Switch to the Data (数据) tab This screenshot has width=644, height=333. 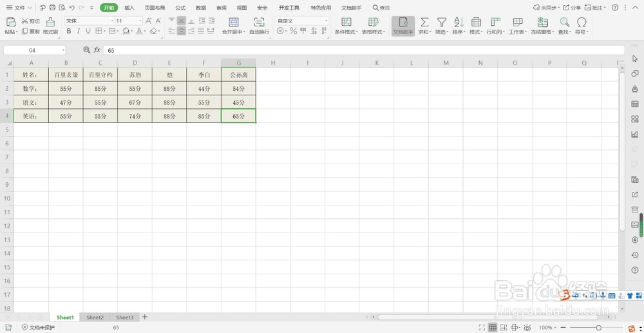tap(201, 8)
